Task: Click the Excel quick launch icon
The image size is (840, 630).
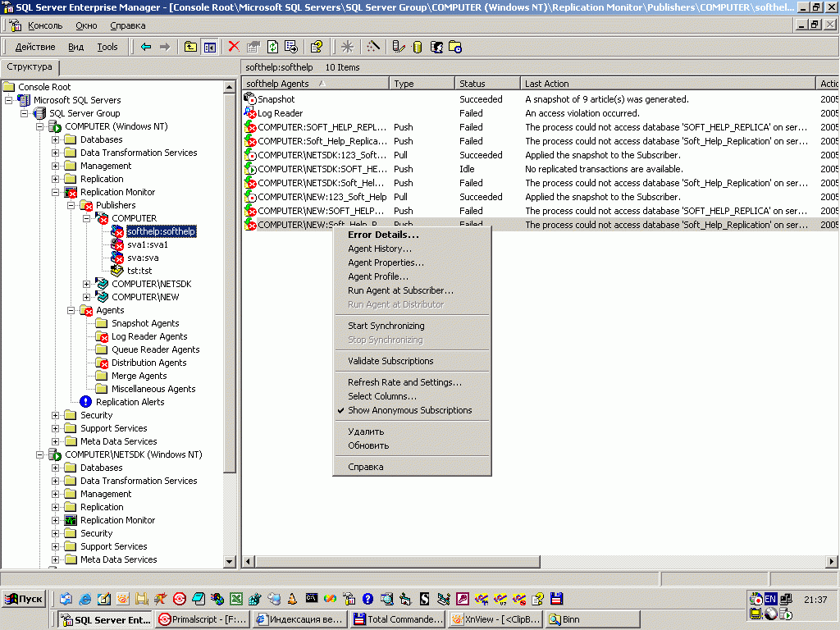Action: pyautogui.click(x=235, y=599)
